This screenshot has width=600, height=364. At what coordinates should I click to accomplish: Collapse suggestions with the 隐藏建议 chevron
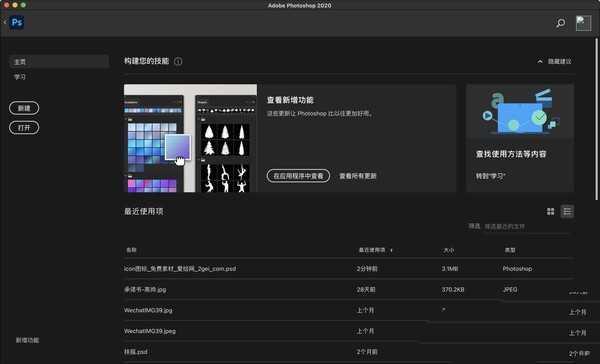pos(540,61)
